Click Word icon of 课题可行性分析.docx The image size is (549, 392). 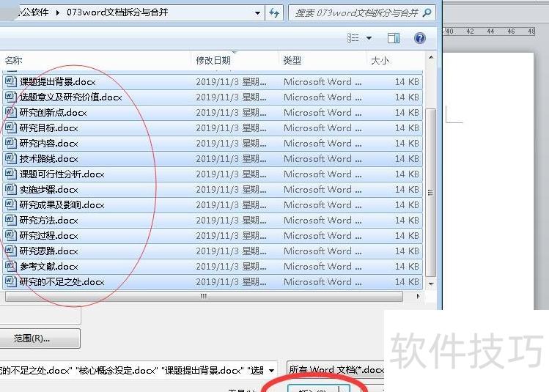11,174
